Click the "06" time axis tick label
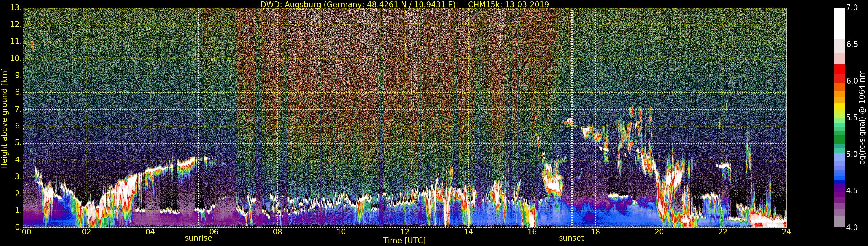Screen dimensions: 868x246 tap(214, 232)
